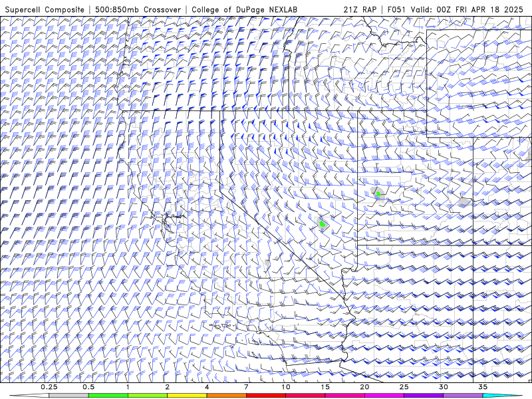Image resolution: width=532 pixels, height=399 pixels.
Task: Click the '35' color bar tick label
Action: pyautogui.click(x=483, y=387)
